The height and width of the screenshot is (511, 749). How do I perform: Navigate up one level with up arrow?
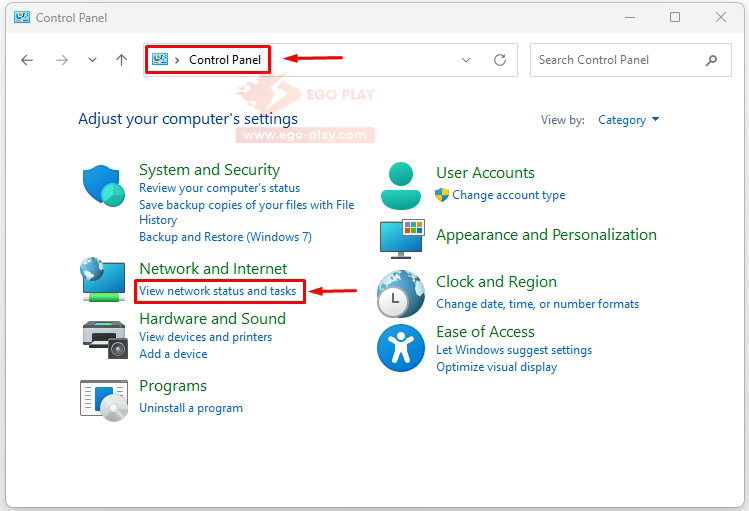click(121, 60)
